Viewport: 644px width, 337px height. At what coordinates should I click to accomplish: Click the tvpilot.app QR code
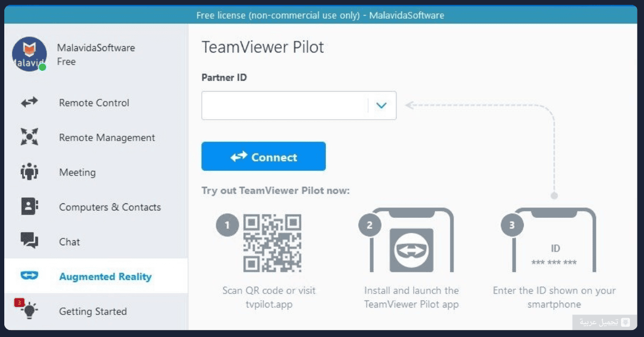pyautogui.click(x=272, y=243)
